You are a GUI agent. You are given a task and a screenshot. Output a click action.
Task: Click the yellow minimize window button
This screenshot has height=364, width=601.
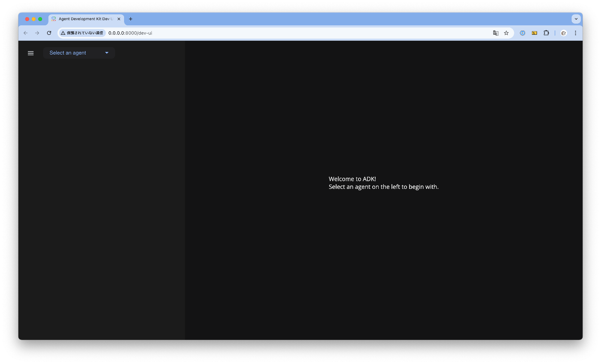coord(33,19)
